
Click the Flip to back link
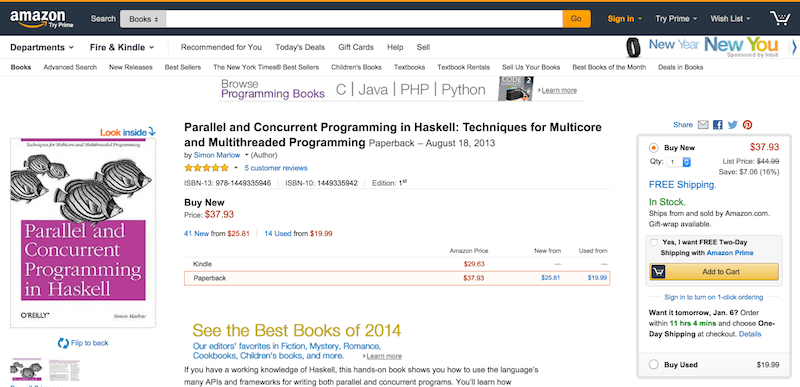click(x=90, y=343)
